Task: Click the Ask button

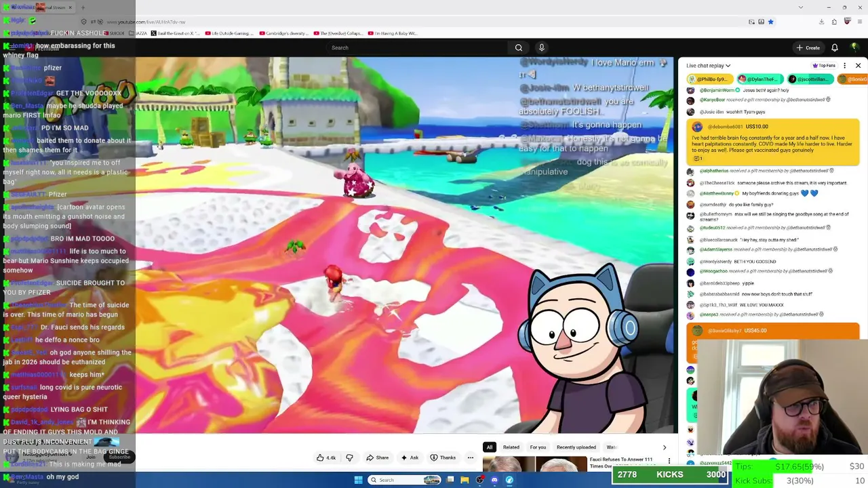Action: point(410,457)
